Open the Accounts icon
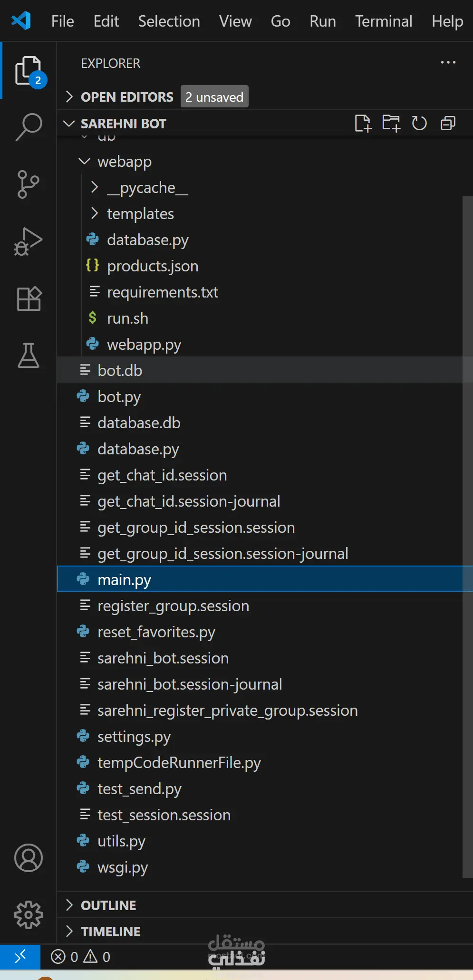 point(29,858)
